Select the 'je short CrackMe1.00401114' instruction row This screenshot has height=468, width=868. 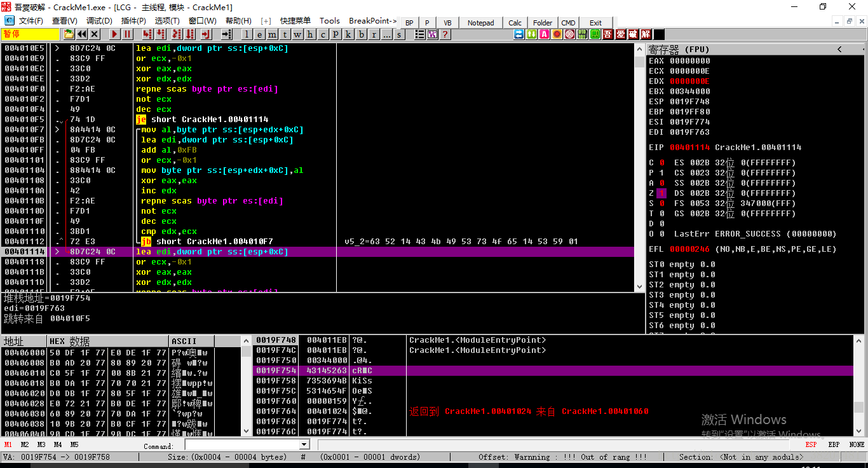pyautogui.click(x=318, y=120)
